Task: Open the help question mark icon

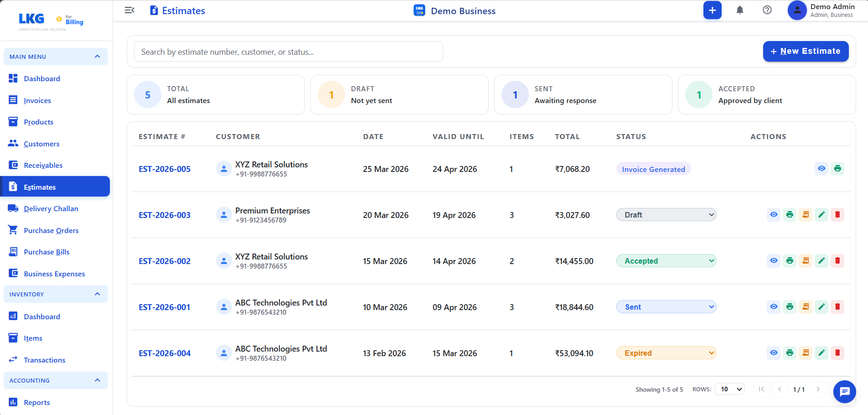Action: point(767,10)
